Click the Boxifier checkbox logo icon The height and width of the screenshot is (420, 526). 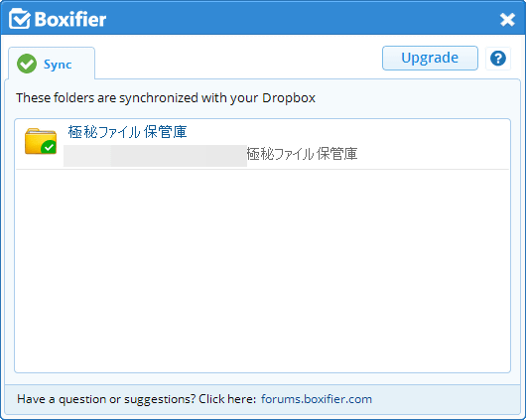[20, 19]
